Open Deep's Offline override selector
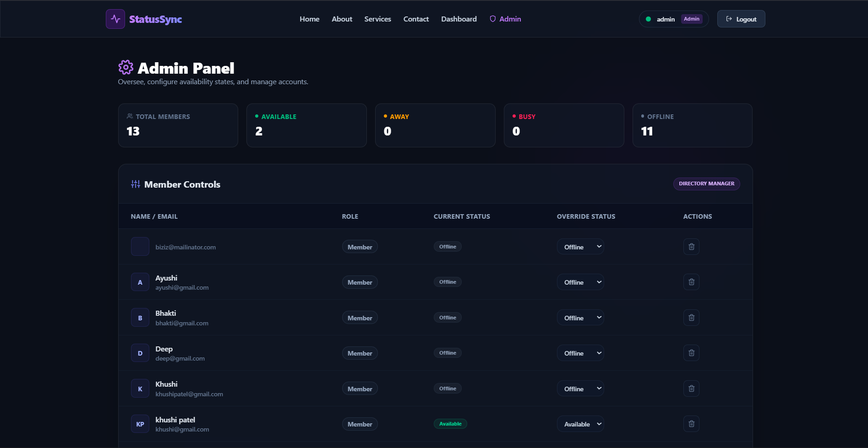Viewport: 868px width, 448px height. coord(580,353)
